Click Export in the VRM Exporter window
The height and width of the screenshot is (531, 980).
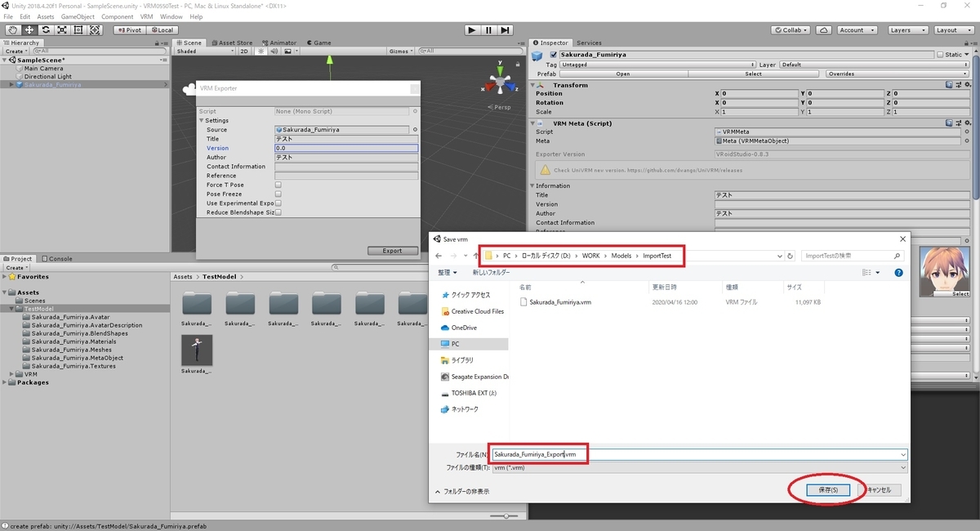(392, 251)
